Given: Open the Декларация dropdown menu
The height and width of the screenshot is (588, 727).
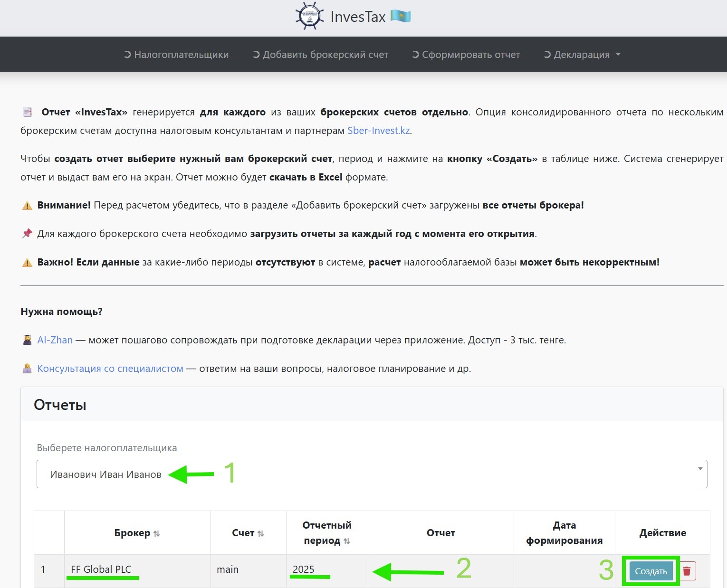Looking at the screenshot, I should (x=582, y=55).
